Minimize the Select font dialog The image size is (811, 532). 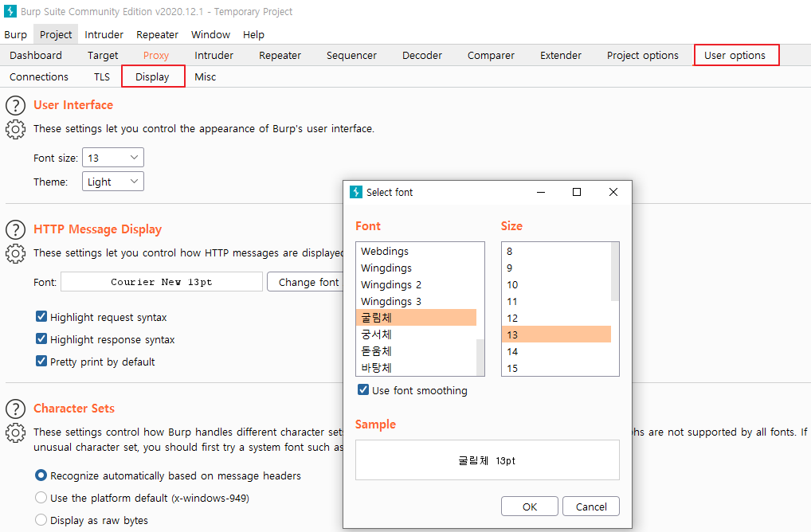click(541, 192)
